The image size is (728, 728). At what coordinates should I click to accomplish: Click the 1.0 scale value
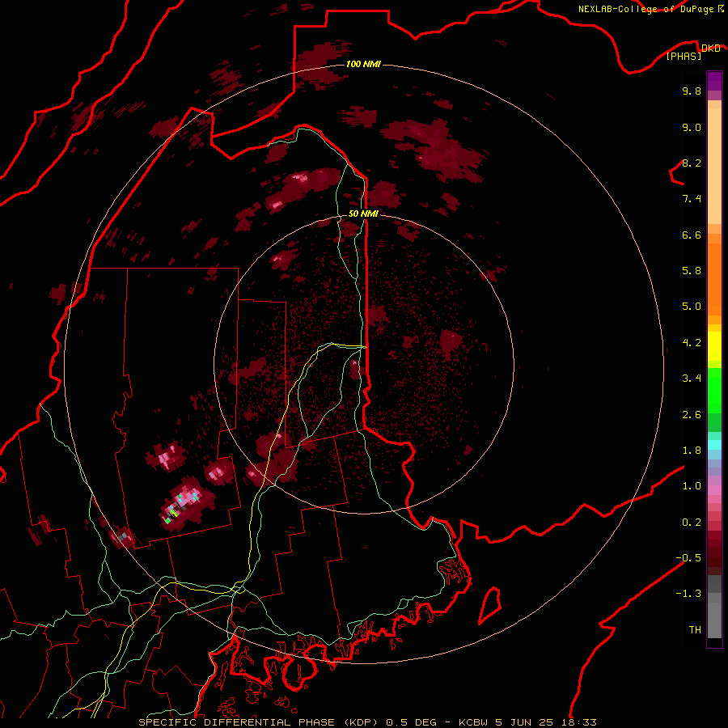point(692,486)
